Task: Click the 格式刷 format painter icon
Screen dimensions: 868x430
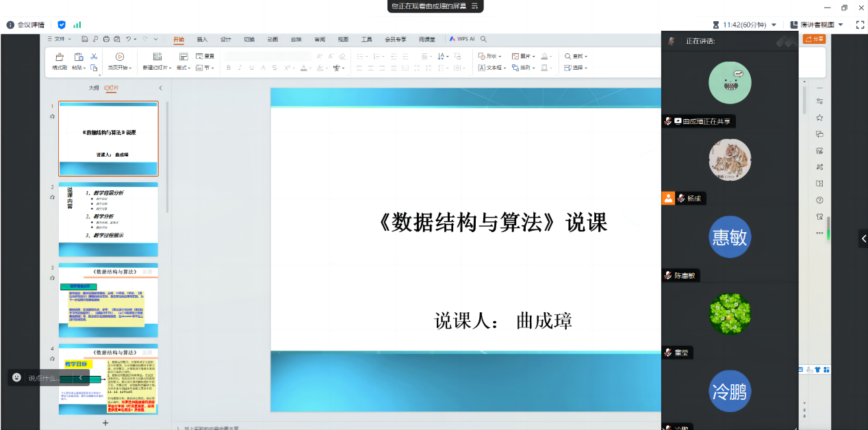Action: pyautogui.click(x=60, y=57)
